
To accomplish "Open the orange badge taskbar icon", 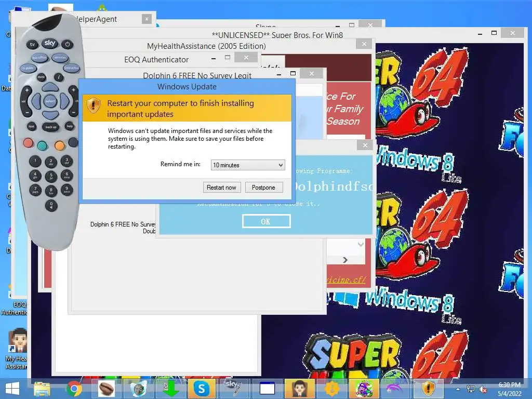I will pos(332,389).
